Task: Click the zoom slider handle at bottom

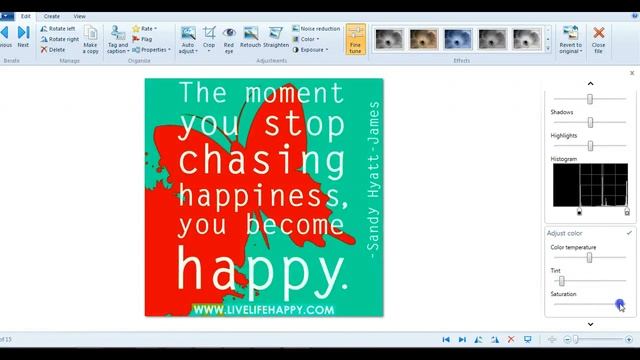Action: pyautogui.click(x=576, y=340)
